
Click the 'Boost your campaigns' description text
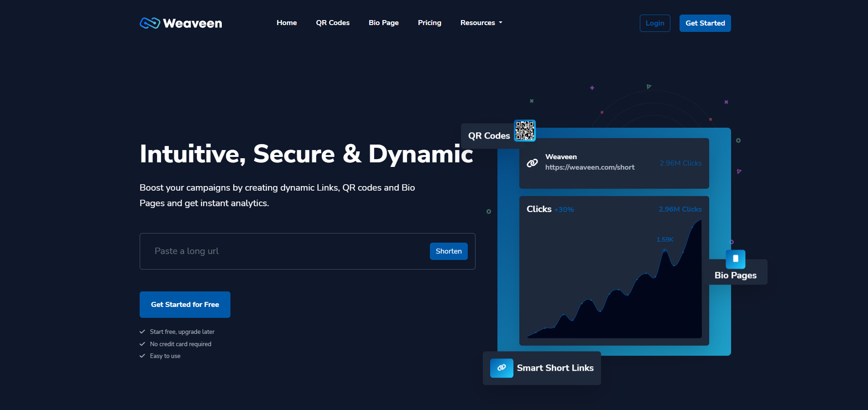coord(277,196)
